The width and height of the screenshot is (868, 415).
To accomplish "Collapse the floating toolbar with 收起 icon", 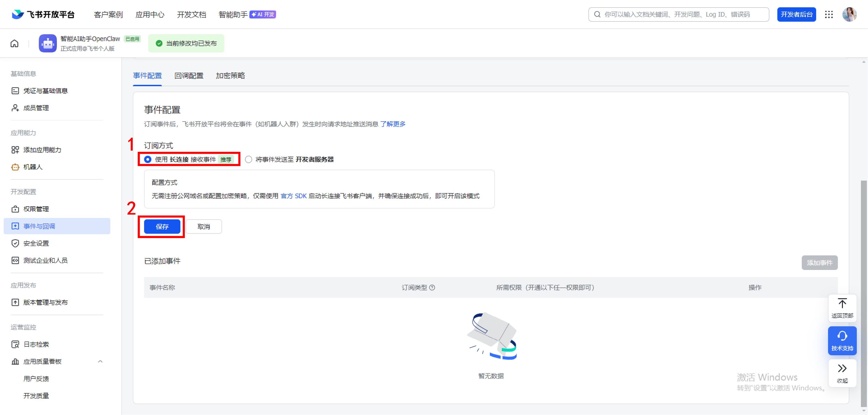I will click(842, 373).
